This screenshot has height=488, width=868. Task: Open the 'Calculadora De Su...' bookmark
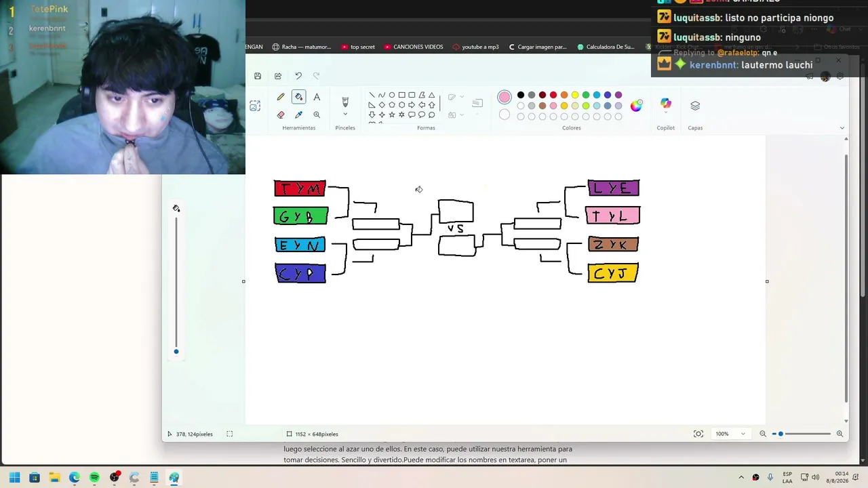click(606, 47)
